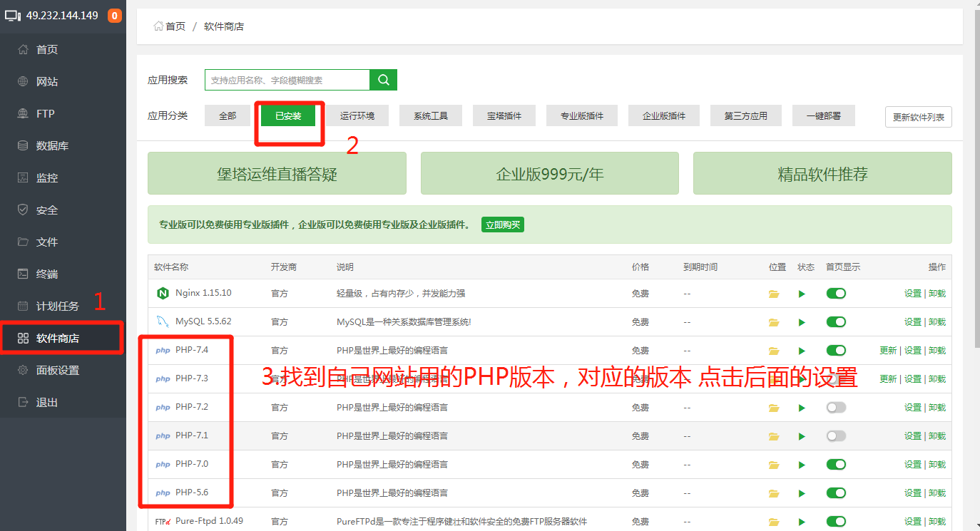Open the orange notification badge
Screen dimensions: 980x531
pyautogui.click(x=114, y=16)
